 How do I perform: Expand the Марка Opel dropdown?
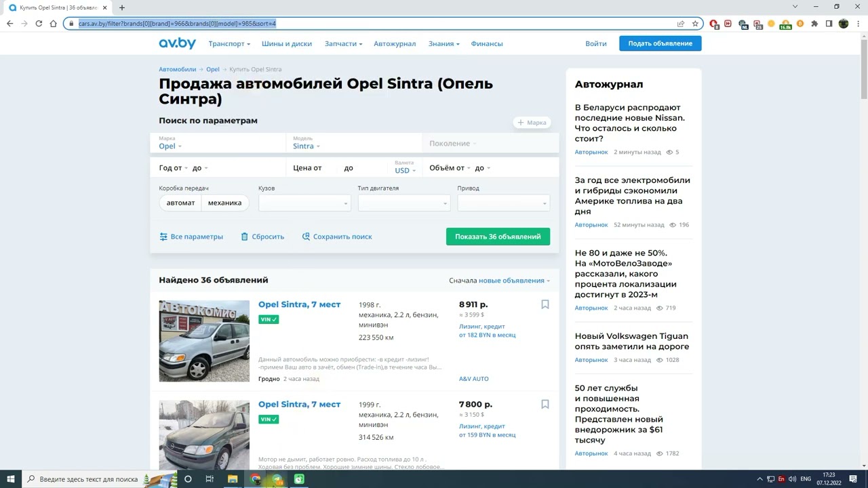[x=218, y=143]
